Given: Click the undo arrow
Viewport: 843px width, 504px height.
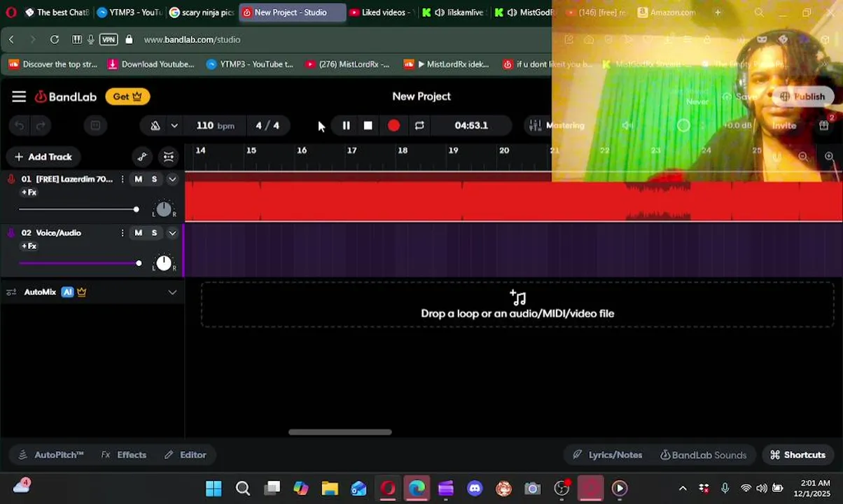Looking at the screenshot, I should 20,126.
